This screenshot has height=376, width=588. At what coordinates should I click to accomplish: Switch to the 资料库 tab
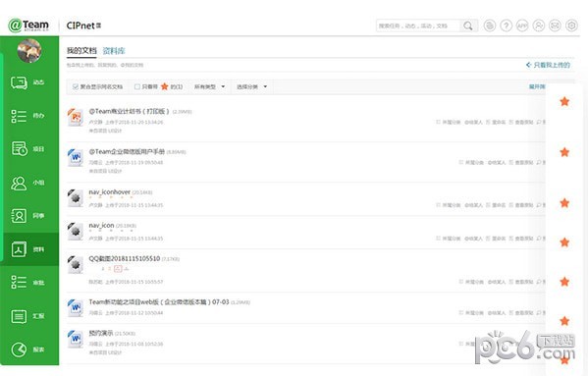point(114,51)
